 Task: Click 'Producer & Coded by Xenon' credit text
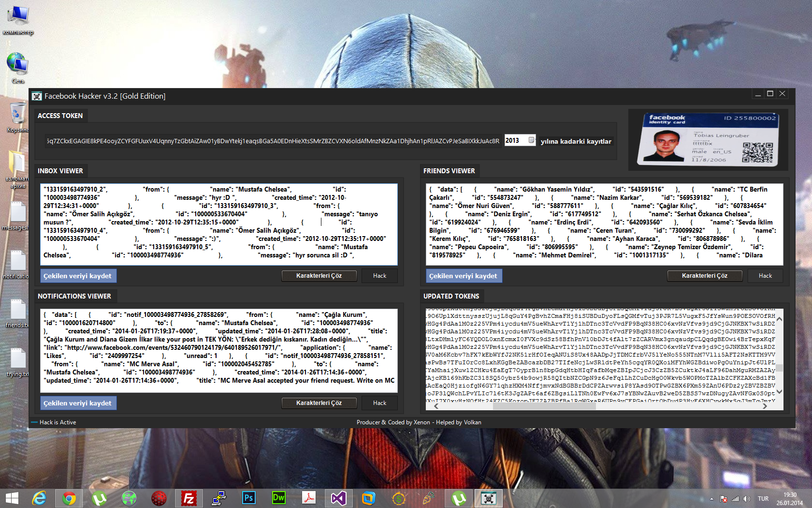(x=393, y=422)
